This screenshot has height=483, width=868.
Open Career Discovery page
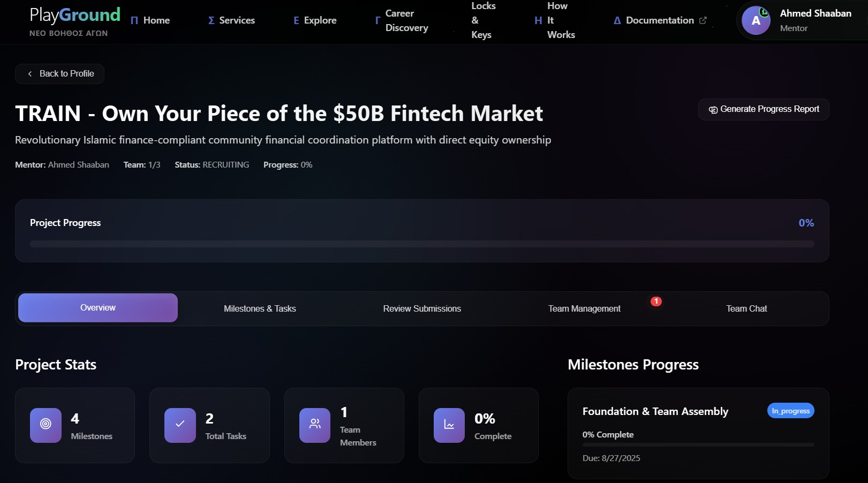(406, 20)
